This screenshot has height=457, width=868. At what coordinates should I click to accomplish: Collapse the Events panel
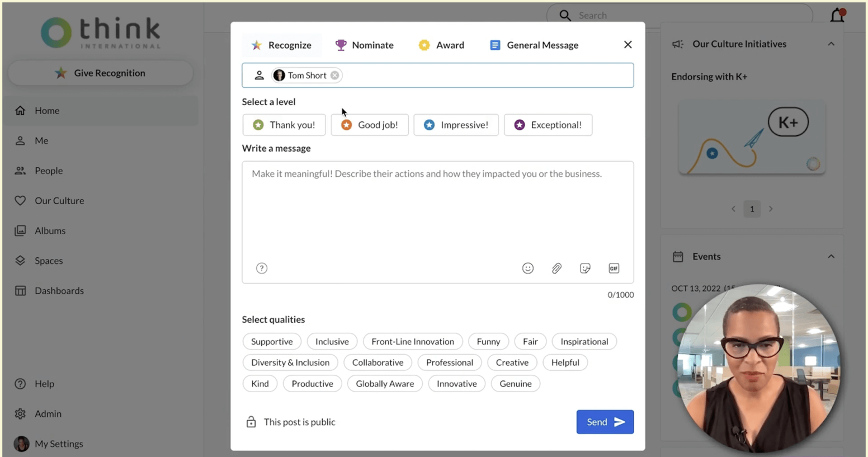(831, 257)
